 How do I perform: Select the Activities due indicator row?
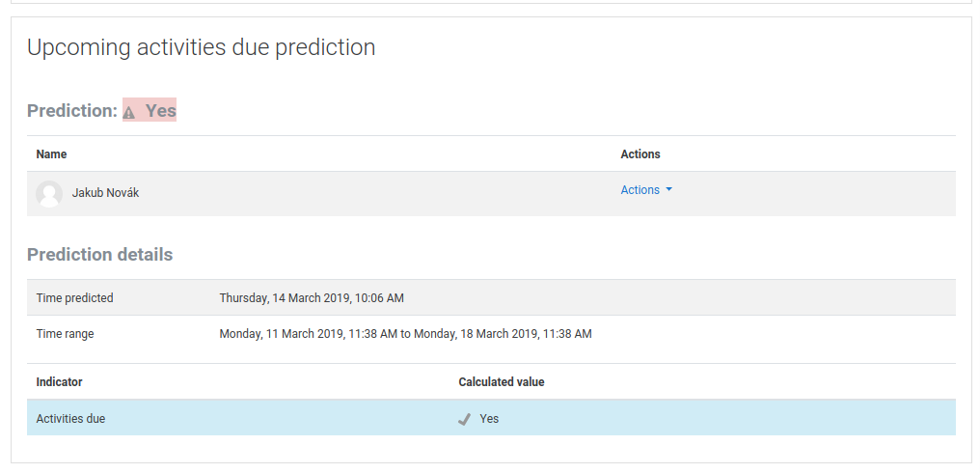(x=491, y=418)
